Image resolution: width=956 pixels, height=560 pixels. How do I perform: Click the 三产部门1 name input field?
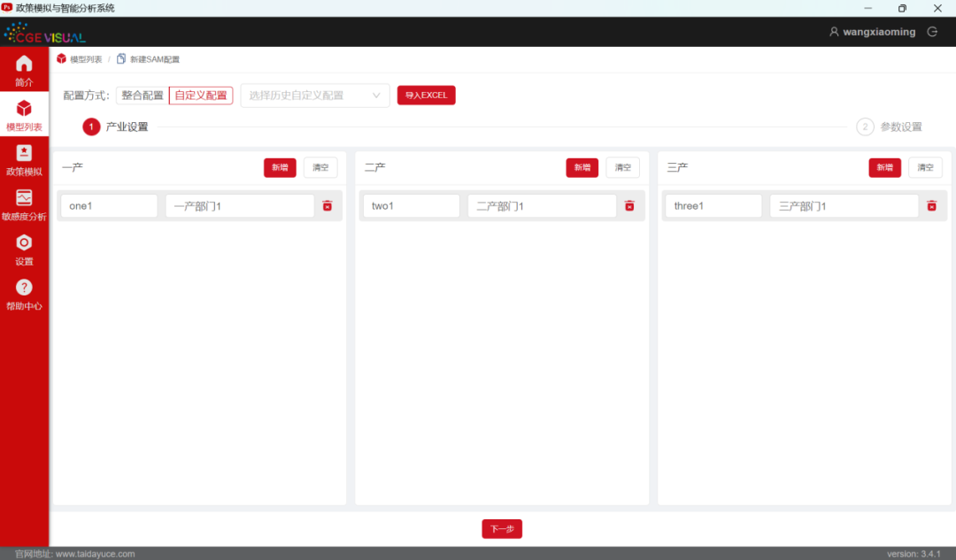point(844,206)
